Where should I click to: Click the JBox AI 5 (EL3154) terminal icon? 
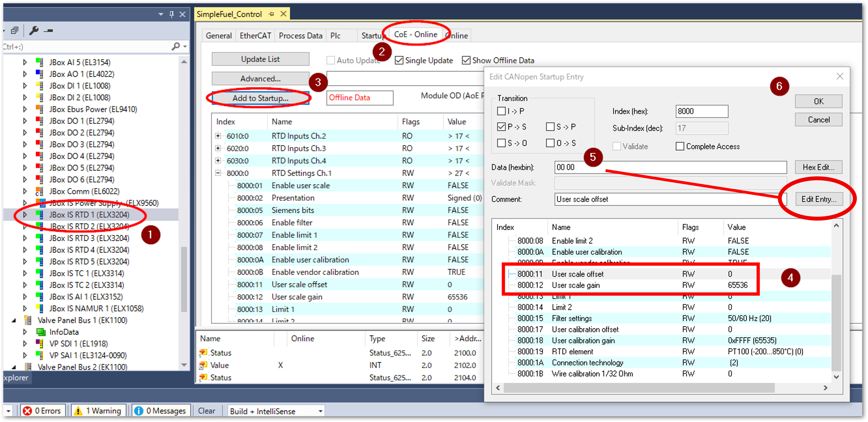click(x=40, y=62)
